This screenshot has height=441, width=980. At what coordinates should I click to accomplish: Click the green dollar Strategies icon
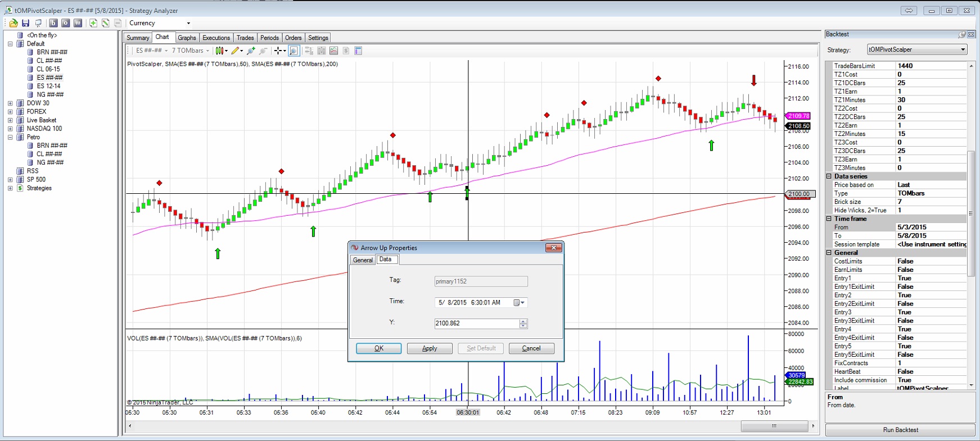click(20, 188)
